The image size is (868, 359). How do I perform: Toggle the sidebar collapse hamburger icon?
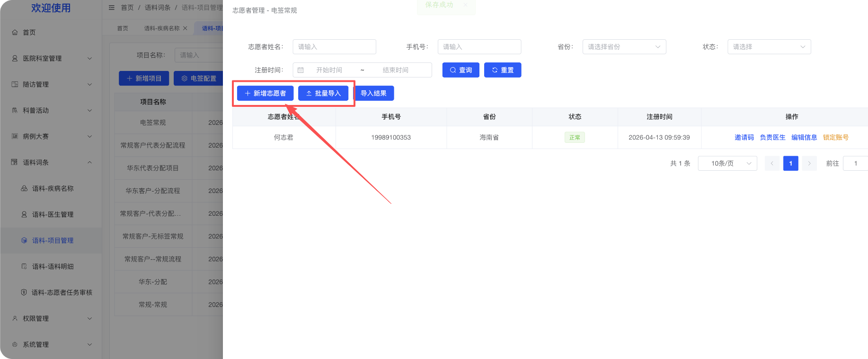coord(112,8)
